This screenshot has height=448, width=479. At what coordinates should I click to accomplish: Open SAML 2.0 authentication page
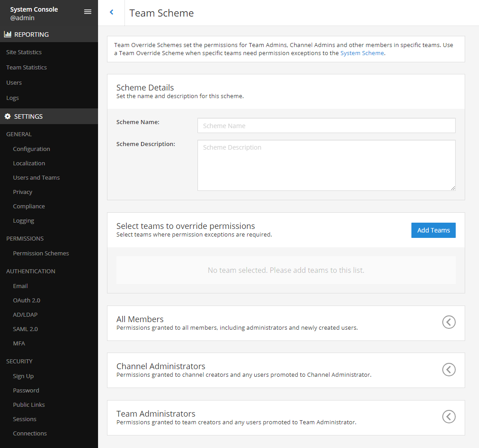pos(26,329)
